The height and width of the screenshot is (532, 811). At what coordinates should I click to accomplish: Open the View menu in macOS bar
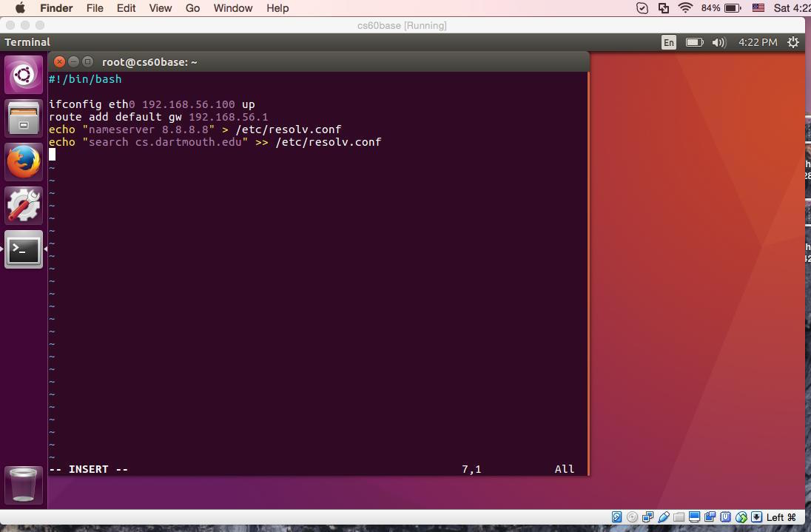click(x=161, y=8)
